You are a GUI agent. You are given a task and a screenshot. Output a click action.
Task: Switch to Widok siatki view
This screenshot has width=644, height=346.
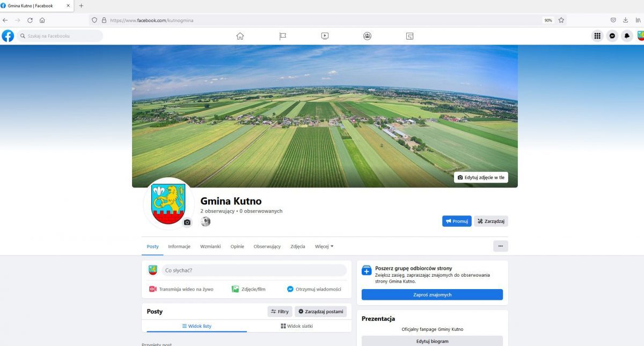click(x=297, y=326)
